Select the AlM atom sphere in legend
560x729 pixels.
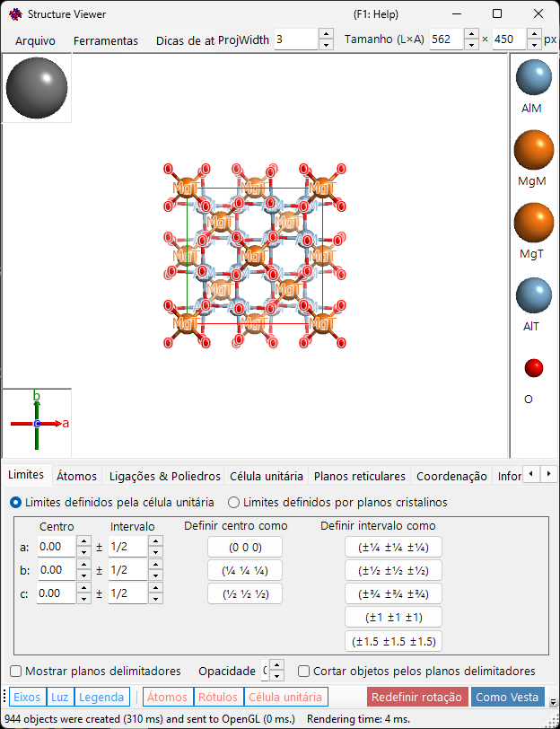(x=533, y=77)
